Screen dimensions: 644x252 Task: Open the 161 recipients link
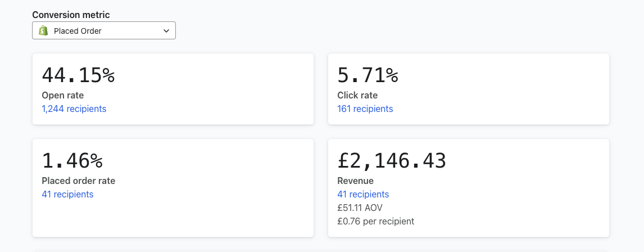[365, 109]
